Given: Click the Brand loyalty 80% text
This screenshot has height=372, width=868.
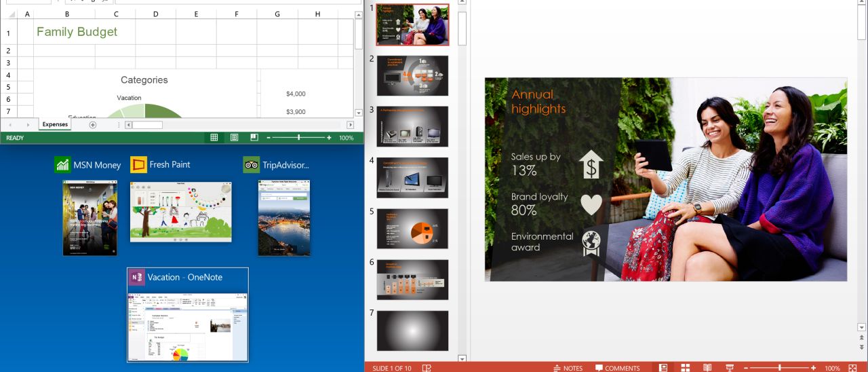Looking at the screenshot, I should pos(539,204).
